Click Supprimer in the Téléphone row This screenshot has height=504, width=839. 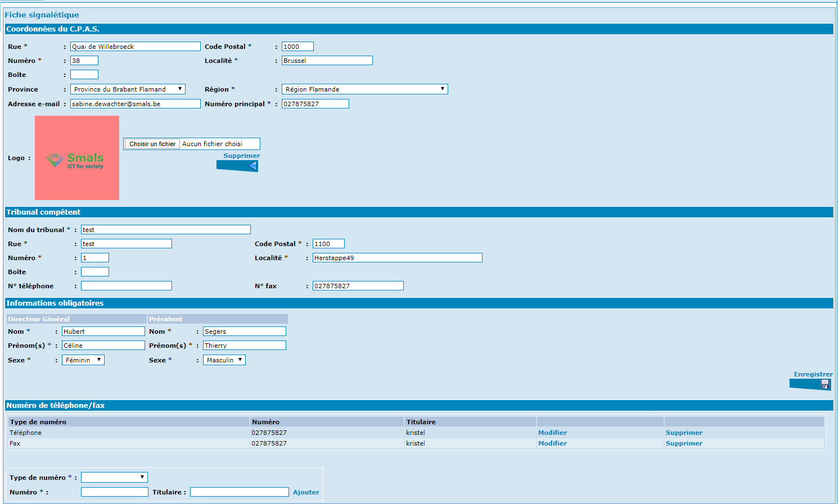click(x=684, y=433)
